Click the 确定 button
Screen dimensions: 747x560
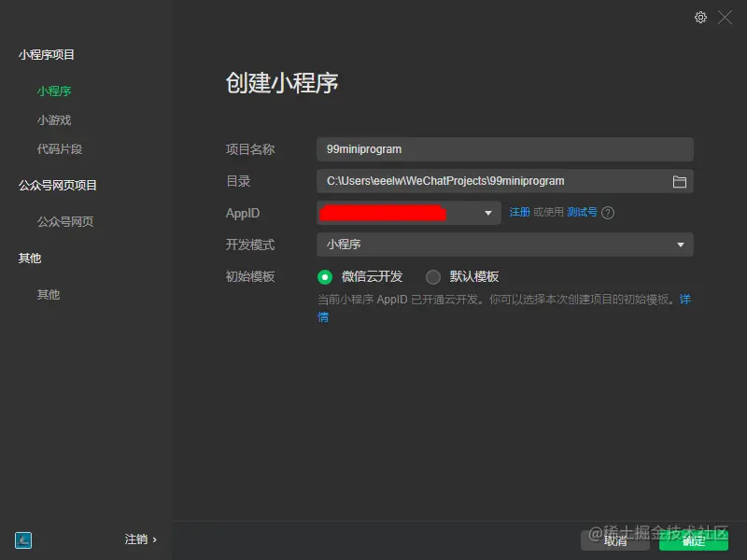click(x=694, y=541)
